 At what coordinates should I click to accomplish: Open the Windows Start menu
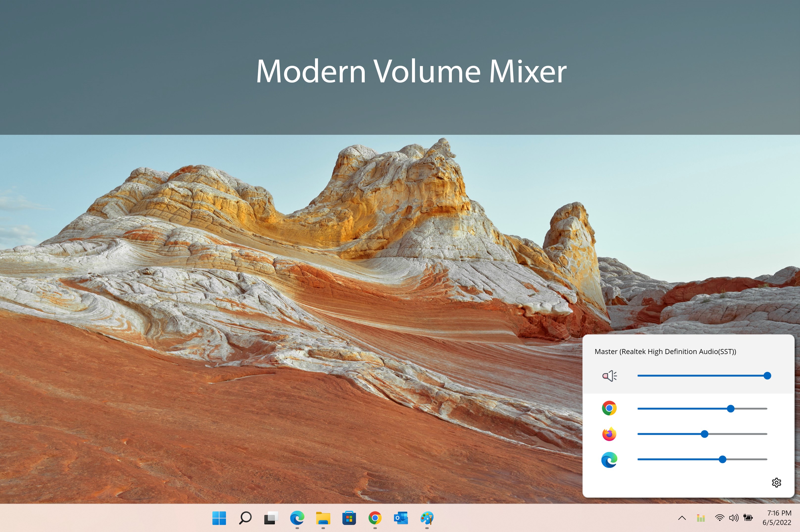[x=219, y=518]
